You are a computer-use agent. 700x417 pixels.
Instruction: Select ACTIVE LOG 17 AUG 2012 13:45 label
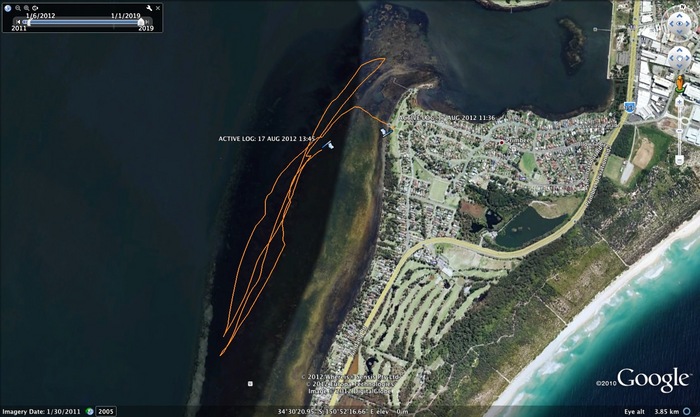coord(266,139)
